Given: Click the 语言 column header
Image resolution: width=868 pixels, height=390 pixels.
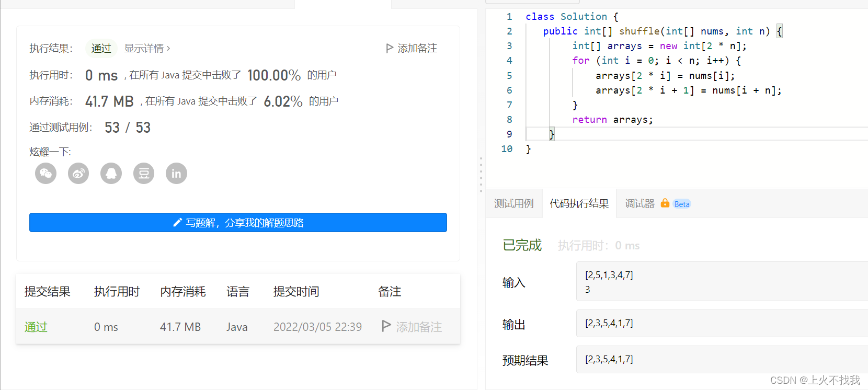Looking at the screenshot, I should coord(238,291).
